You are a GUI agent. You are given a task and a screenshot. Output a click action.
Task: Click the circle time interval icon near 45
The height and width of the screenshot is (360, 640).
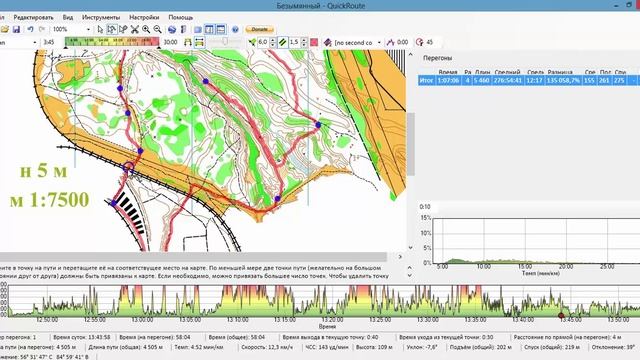click(x=420, y=42)
